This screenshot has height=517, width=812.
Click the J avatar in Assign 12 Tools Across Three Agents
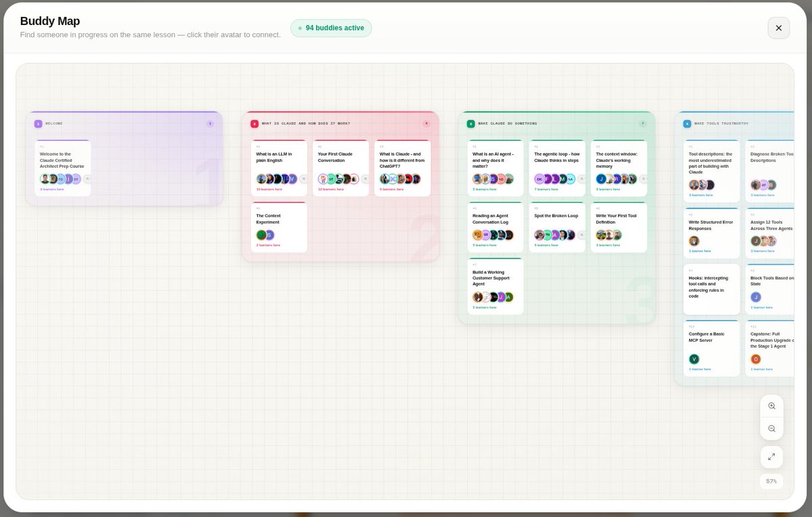[x=756, y=241]
